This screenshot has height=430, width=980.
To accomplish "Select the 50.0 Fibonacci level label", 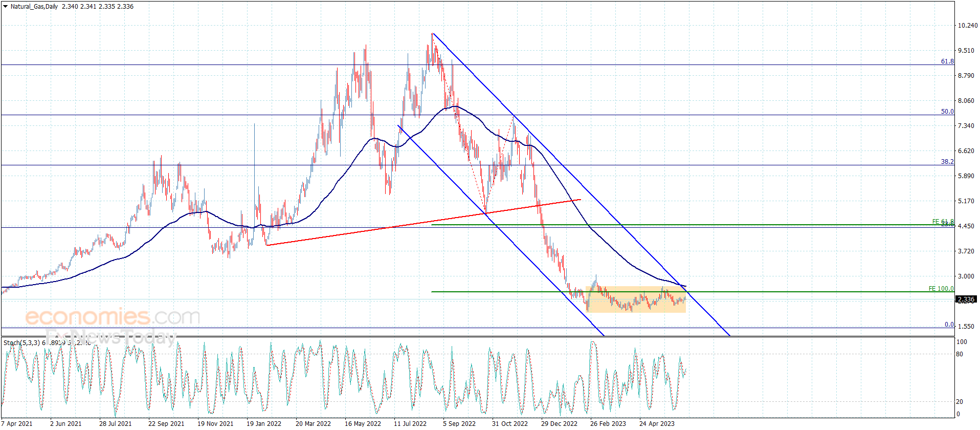I will pyautogui.click(x=947, y=112).
